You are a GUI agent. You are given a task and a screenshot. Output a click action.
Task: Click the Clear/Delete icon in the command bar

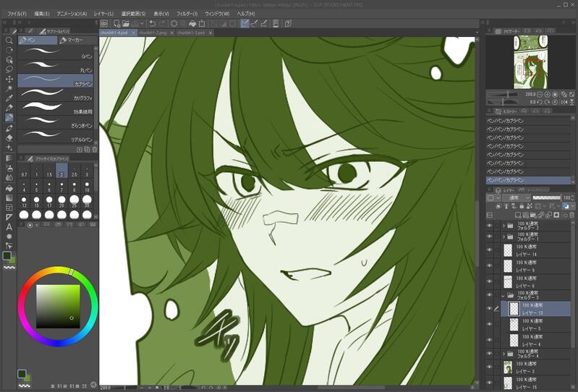(x=174, y=24)
